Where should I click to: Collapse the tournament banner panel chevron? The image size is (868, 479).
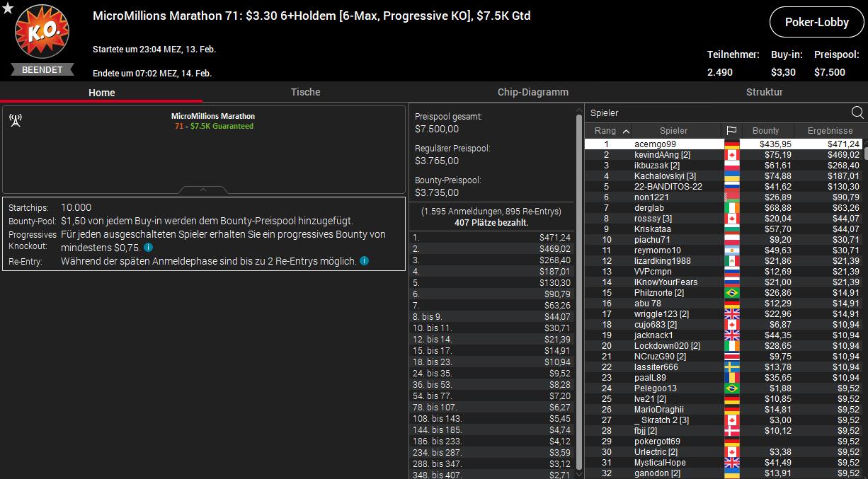pyautogui.click(x=203, y=190)
